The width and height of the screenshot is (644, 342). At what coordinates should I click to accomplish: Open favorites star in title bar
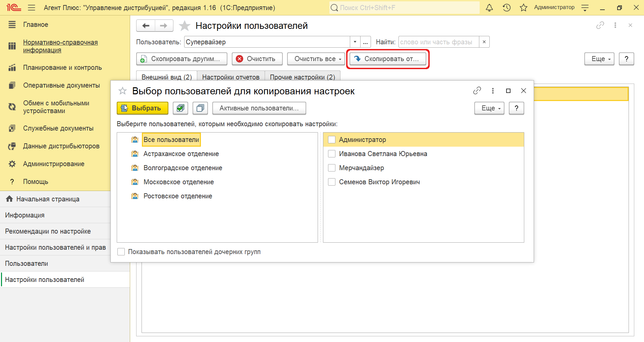click(x=524, y=7)
